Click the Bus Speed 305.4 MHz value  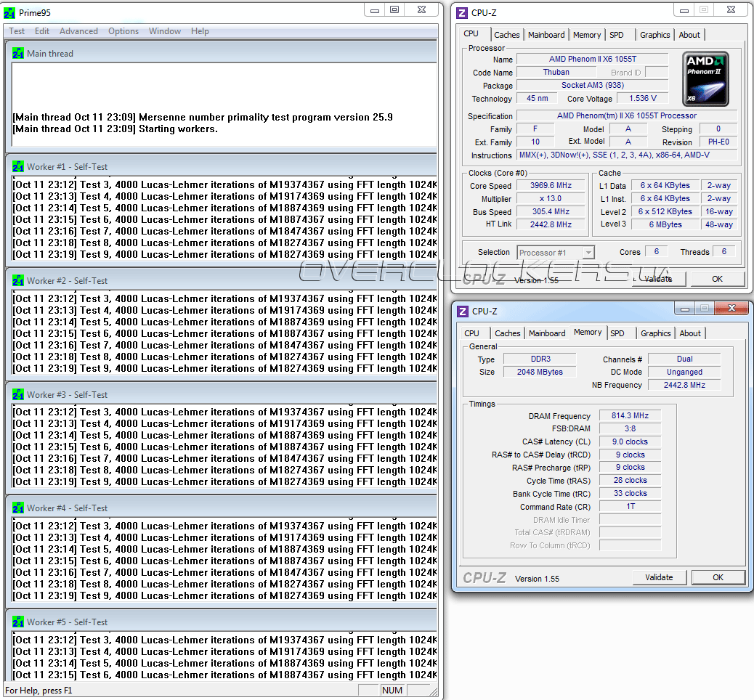551,211
